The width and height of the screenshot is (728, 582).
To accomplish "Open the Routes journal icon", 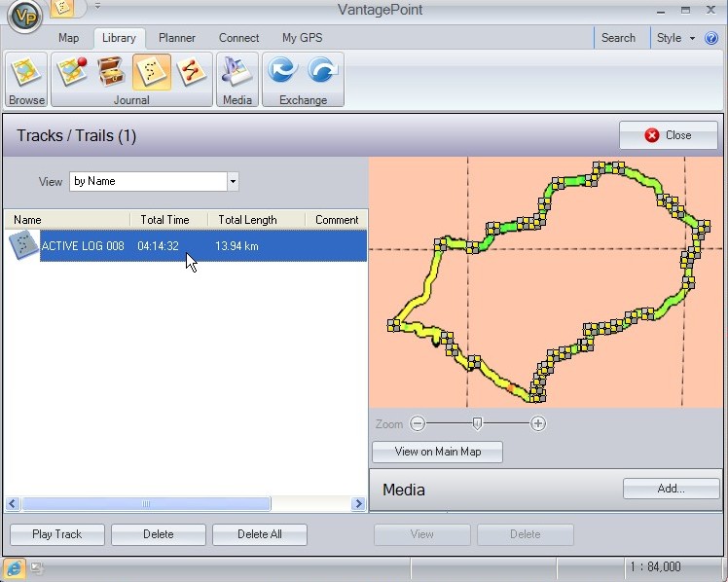I will (x=192, y=71).
